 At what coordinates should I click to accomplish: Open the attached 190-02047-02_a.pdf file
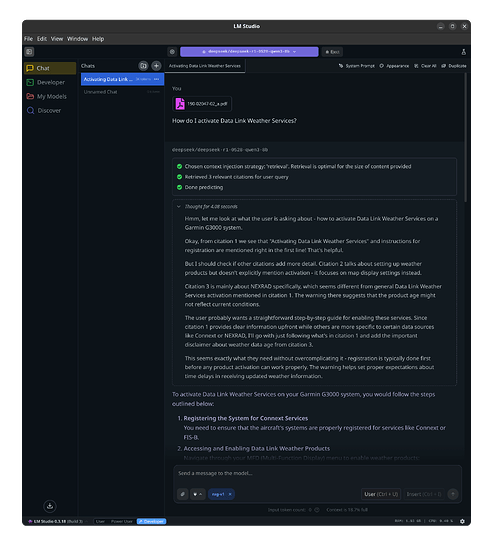pos(202,104)
